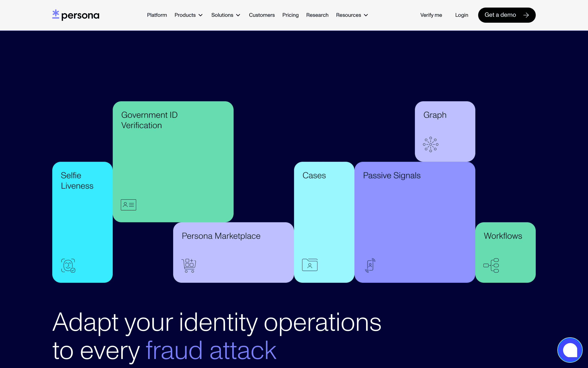The image size is (588, 368).
Task: Click the Selfie Liveness face scan icon
Action: click(68, 265)
